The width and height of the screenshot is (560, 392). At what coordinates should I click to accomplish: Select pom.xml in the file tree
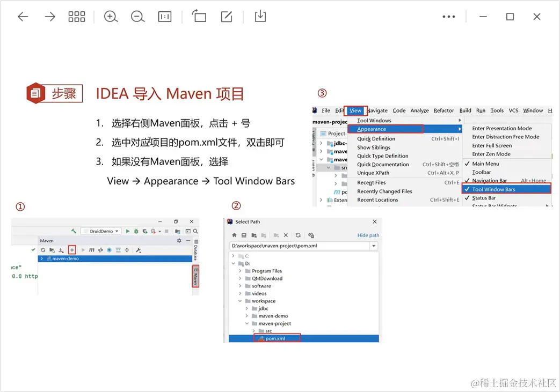(x=275, y=338)
